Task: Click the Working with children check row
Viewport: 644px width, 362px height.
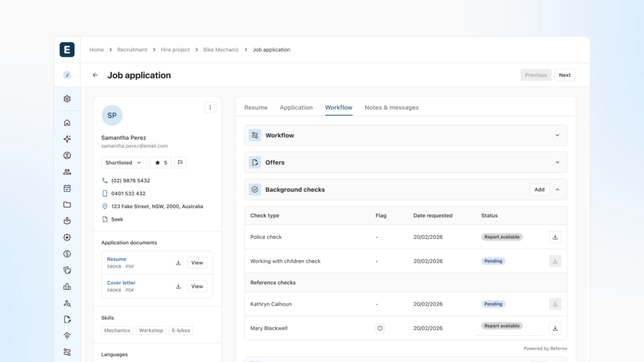Action: [x=406, y=261]
